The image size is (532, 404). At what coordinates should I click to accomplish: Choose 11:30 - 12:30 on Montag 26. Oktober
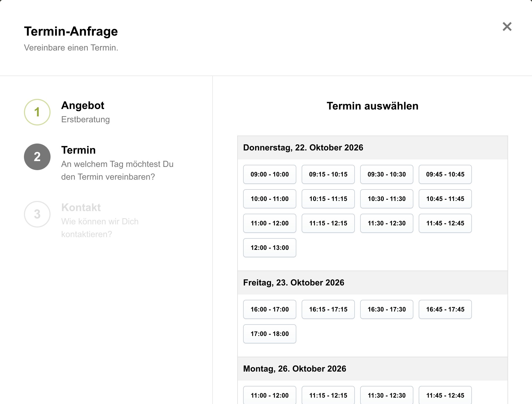[387, 395]
